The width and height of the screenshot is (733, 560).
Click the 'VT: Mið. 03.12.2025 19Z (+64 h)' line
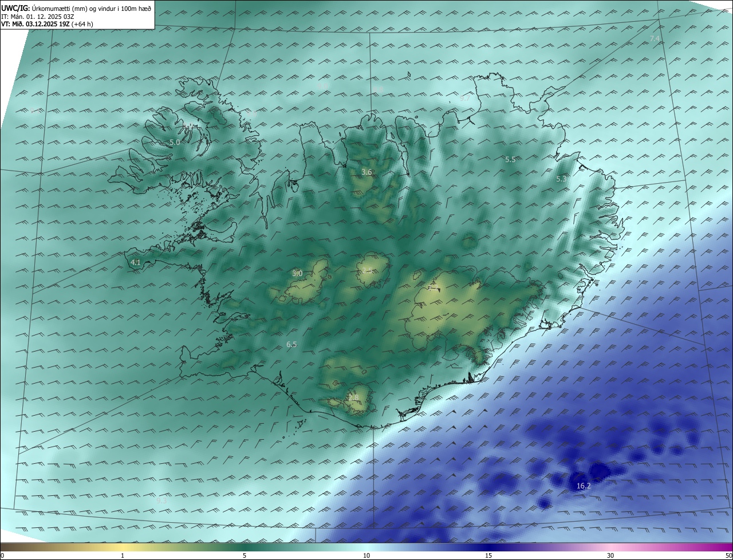(47, 24)
